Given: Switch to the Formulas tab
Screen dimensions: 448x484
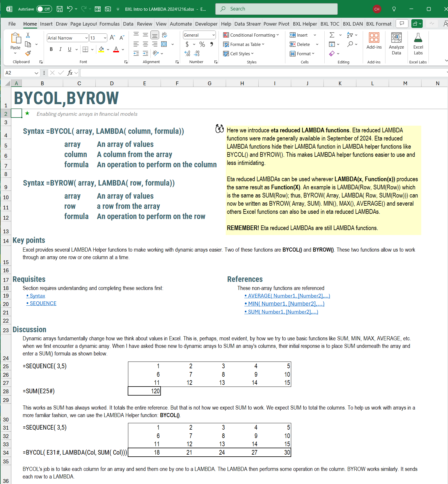Looking at the screenshot, I should click(109, 24).
